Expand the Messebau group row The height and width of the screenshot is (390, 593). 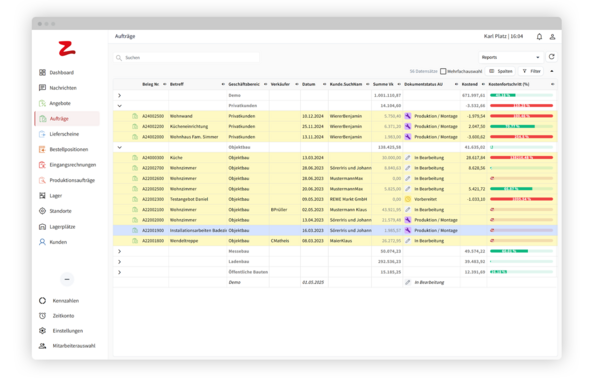point(120,251)
